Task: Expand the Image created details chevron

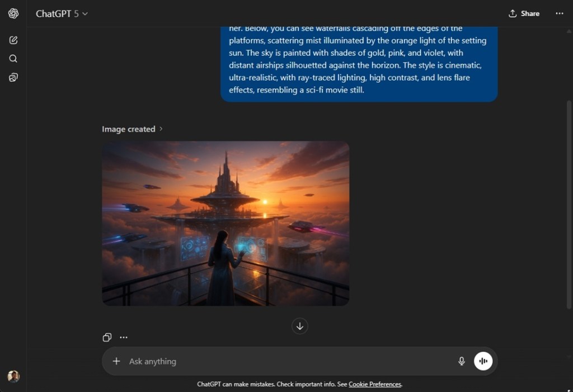Action: pos(161,129)
